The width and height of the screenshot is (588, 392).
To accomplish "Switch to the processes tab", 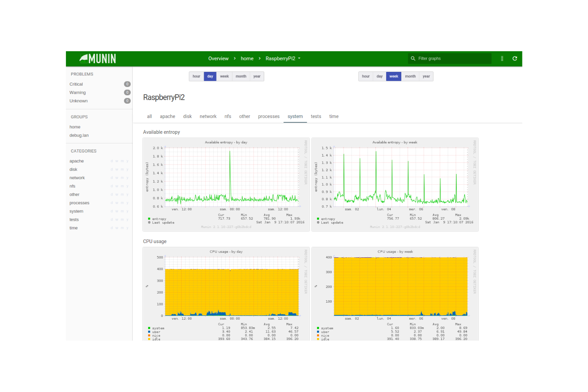I will pyautogui.click(x=269, y=116).
